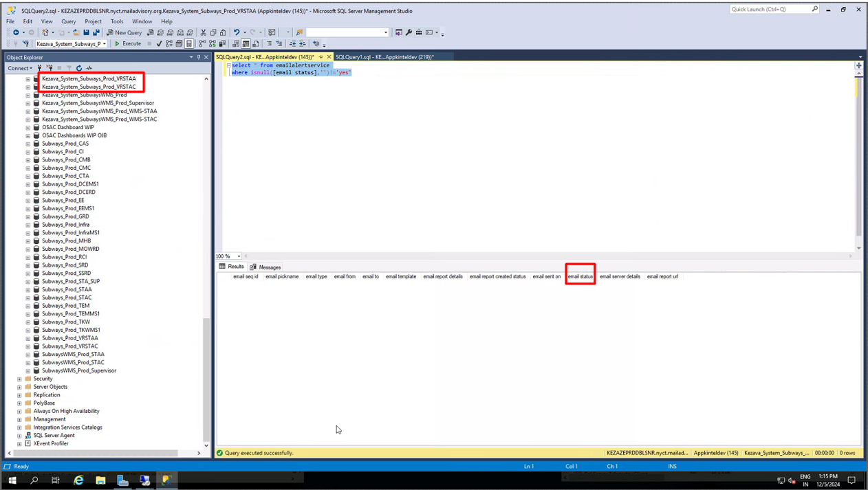Click Connect Object Explorer plug icon
This screenshot has width=868, height=490.
tap(39, 68)
